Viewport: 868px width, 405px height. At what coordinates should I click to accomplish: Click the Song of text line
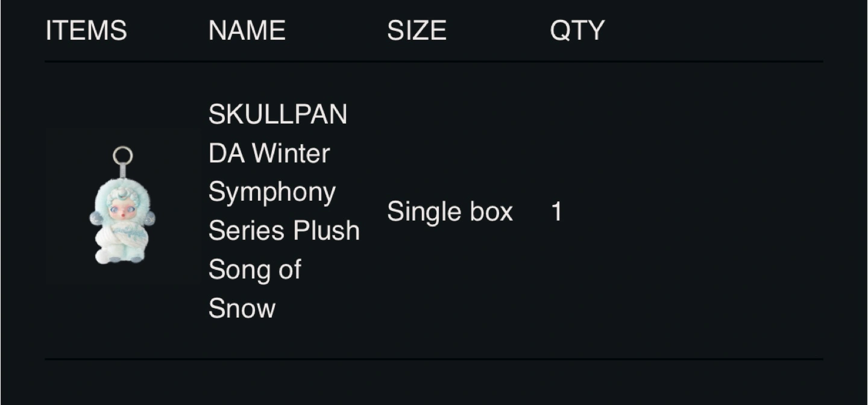[254, 270]
